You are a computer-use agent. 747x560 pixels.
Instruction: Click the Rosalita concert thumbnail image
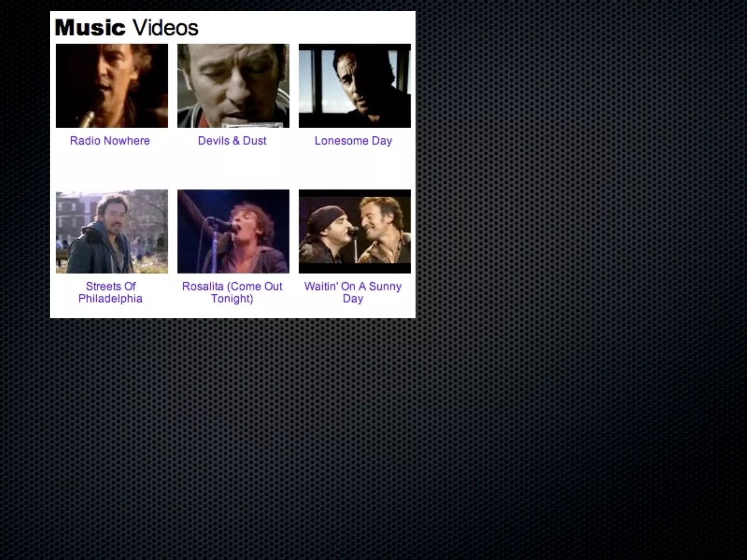[x=233, y=231]
